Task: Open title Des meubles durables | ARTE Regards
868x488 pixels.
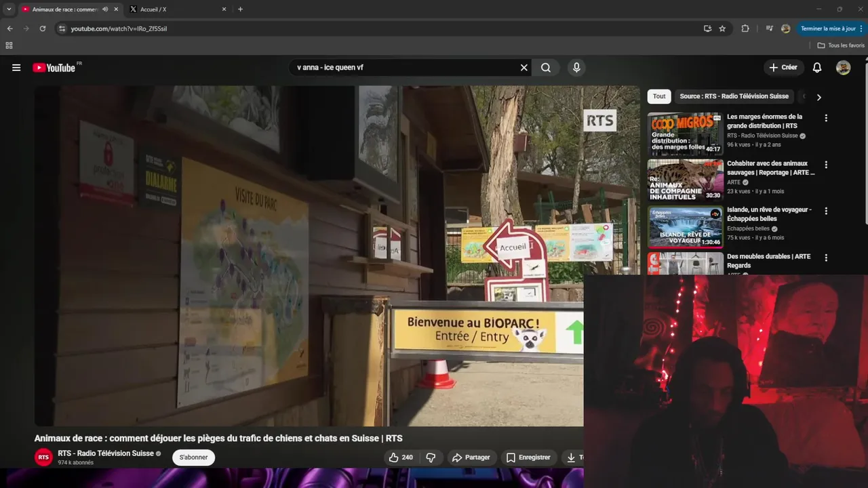Action: coord(768,261)
